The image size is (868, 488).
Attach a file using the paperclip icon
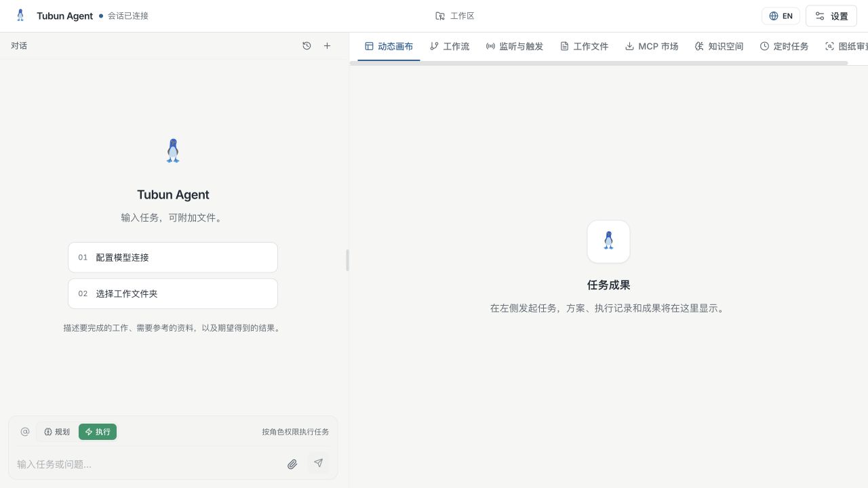click(292, 464)
